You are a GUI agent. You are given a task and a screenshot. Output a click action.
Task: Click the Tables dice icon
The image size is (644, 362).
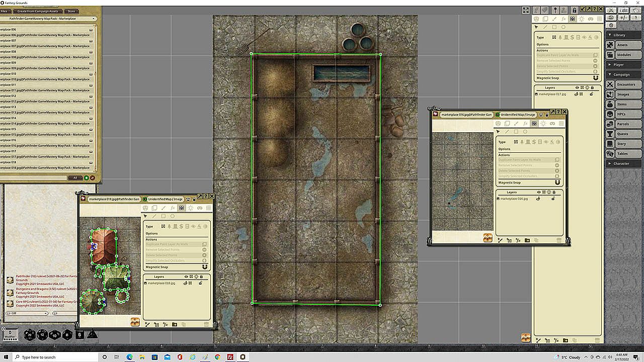(x=610, y=153)
